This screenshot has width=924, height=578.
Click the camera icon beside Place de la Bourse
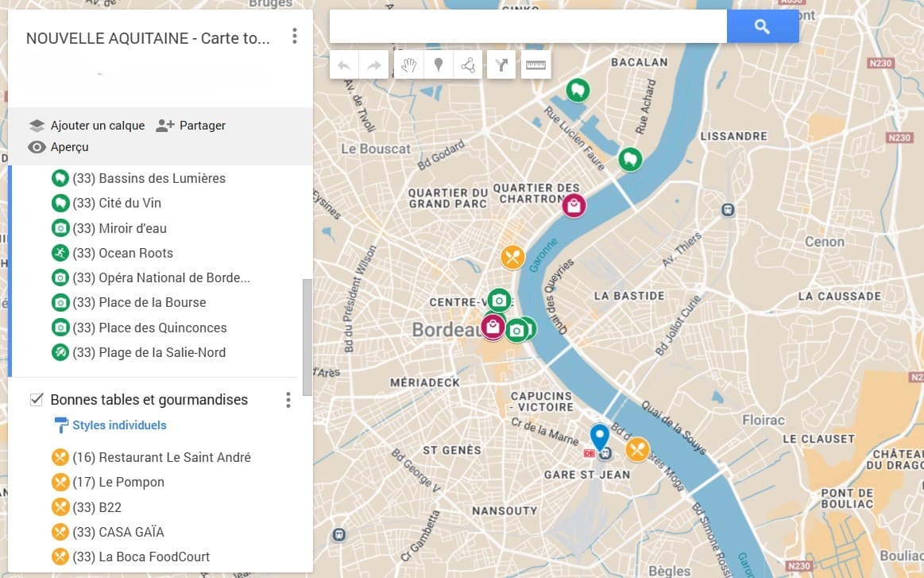[60, 303]
